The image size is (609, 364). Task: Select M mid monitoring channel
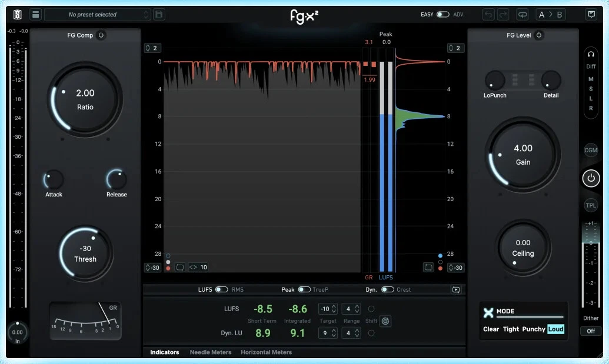click(x=591, y=79)
